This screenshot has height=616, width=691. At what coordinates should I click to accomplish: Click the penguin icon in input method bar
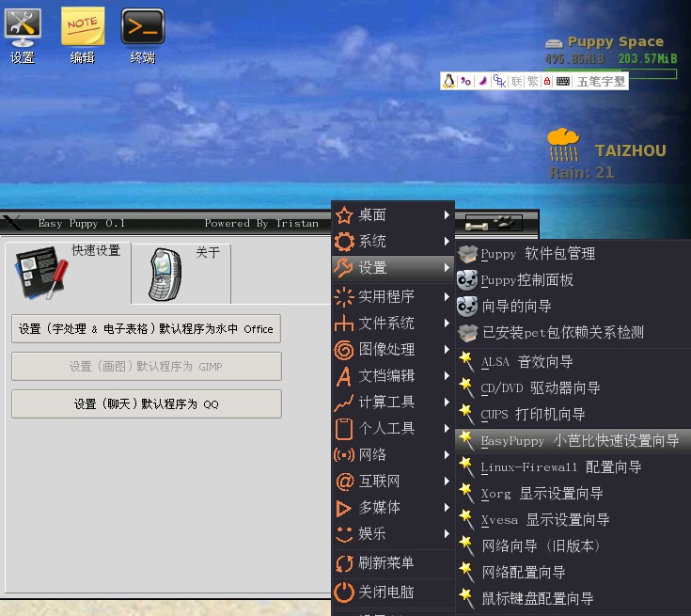pyautogui.click(x=449, y=82)
